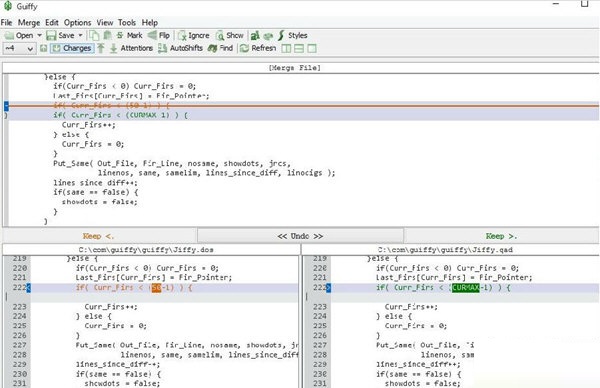
Task: Click the Copy icon in toolbar
Action: pyautogui.click(x=94, y=36)
